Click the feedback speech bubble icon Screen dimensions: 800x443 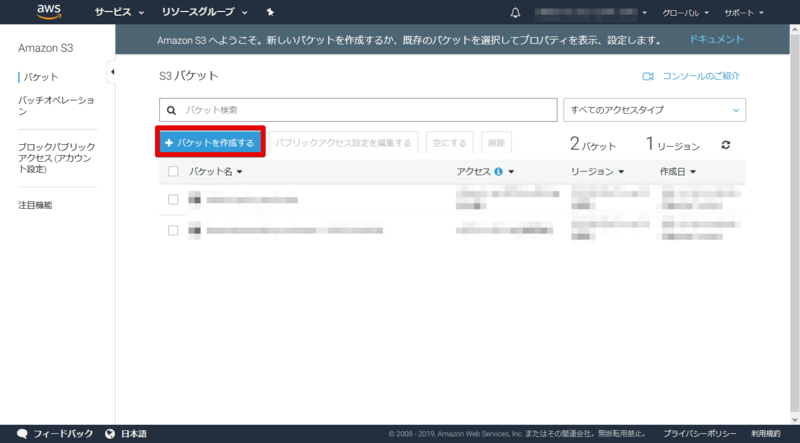click(x=22, y=434)
